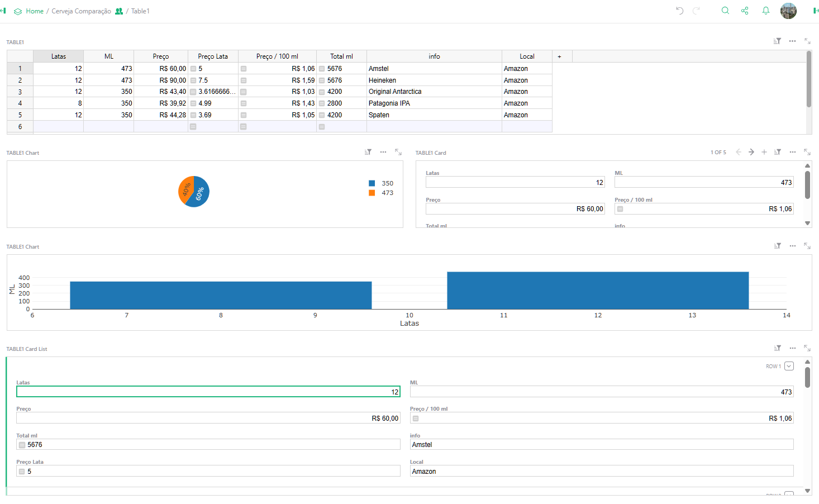Open pie chart widget three-dot menu
The height and width of the screenshot is (504, 819).
(383, 152)
